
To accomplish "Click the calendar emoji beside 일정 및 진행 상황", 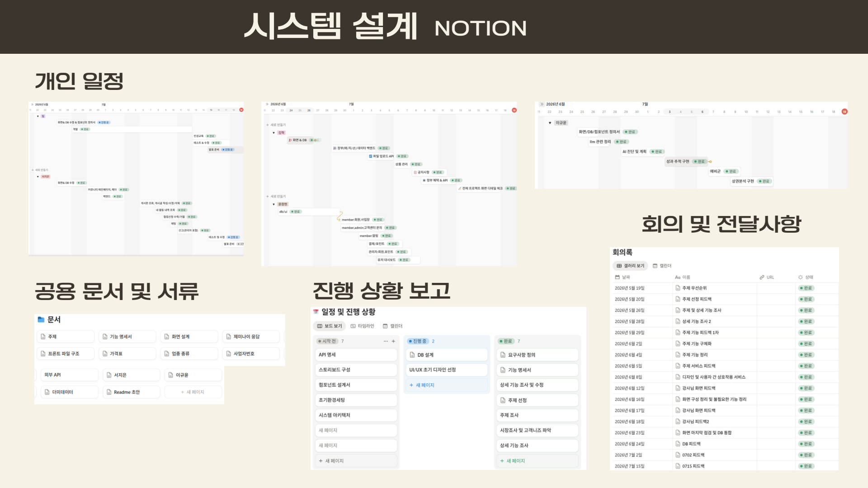I will (316, 312).
